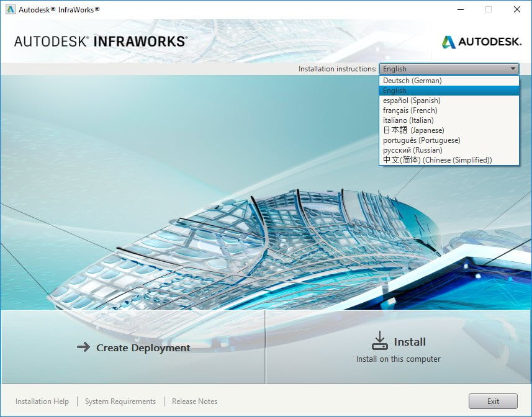Click the Install heading text

pyautogui.click(x=410, y=342)
